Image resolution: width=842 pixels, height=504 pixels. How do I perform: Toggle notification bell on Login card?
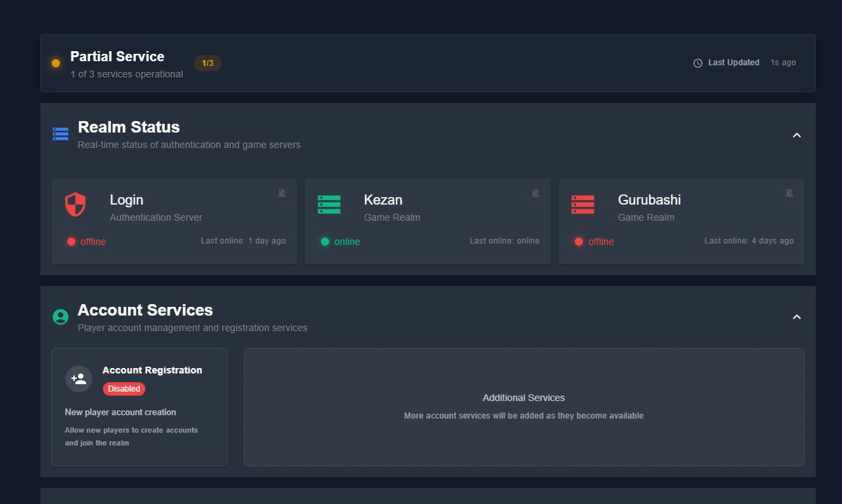(x=282, y=193)
